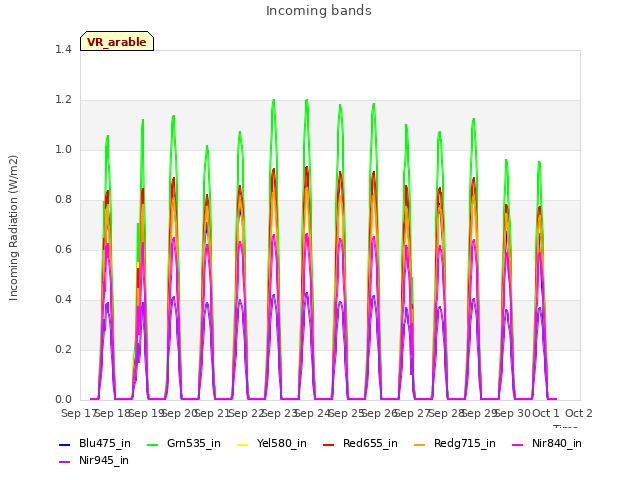The height and width of the screenshot is (480, 640).
Task: Click the orange Redg715_in legend swatch
Action: coord(419,444)
